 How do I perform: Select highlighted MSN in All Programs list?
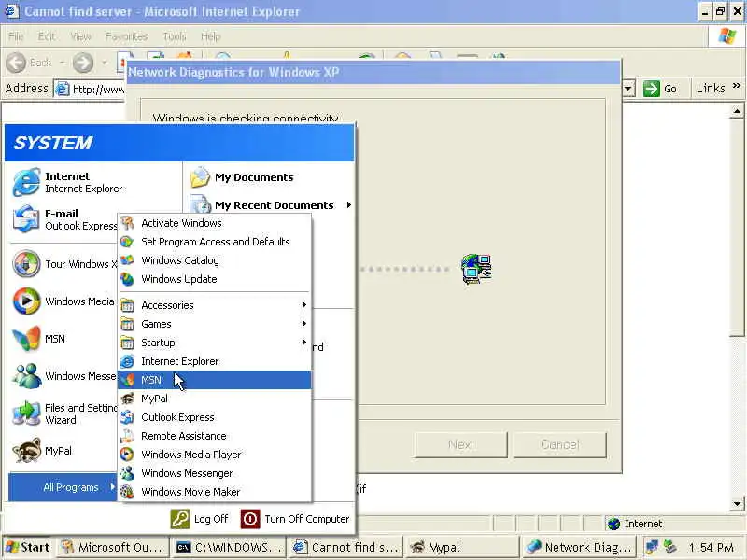(x=215, y=380)
